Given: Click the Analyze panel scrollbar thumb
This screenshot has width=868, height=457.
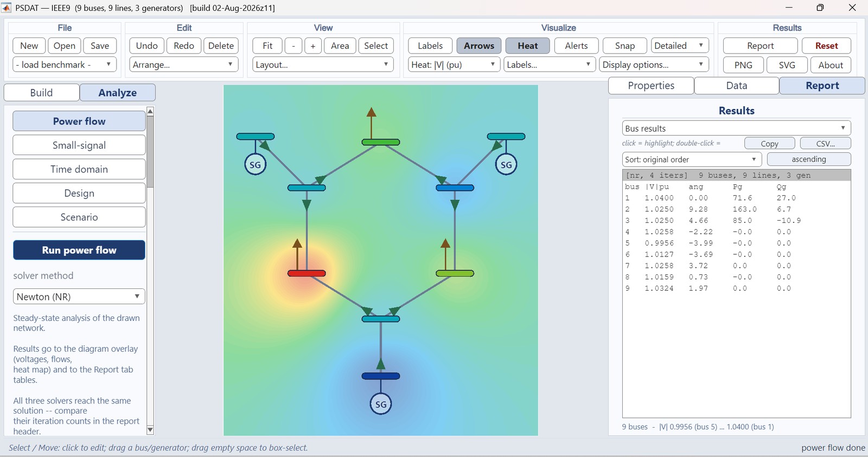Looking at the screenshot, I should click(x=150, y=152).
